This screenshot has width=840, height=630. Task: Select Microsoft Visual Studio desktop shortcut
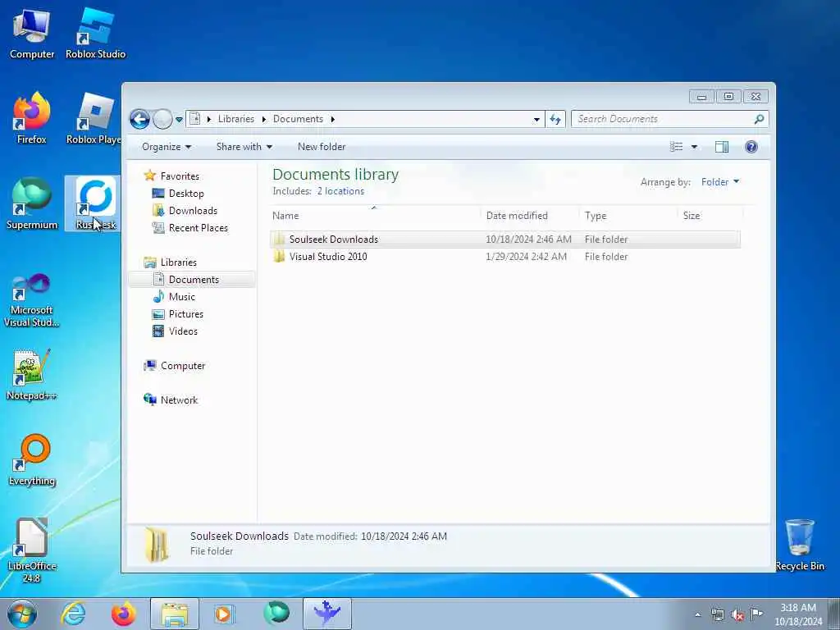click(x=32, y=300)
